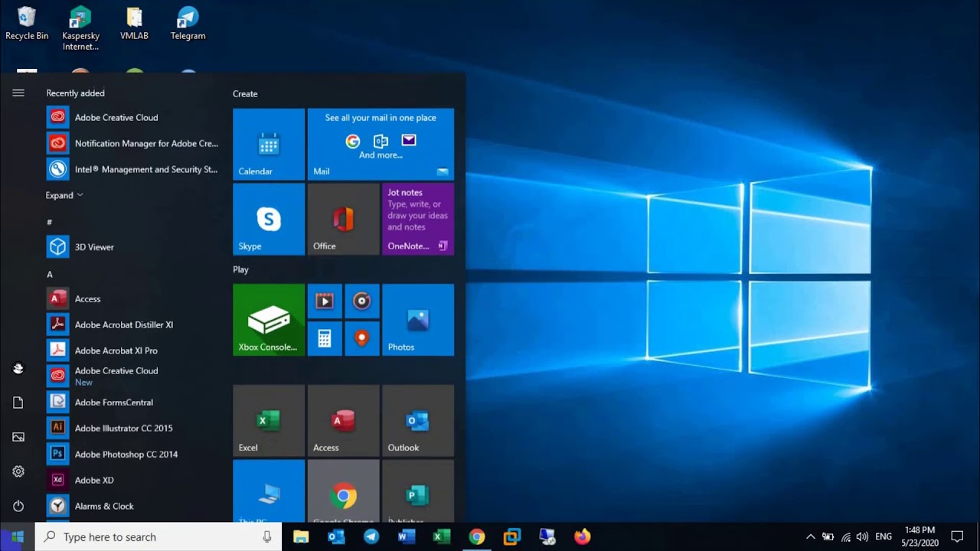Open the VMLAB desktop folder

(134, 24)
